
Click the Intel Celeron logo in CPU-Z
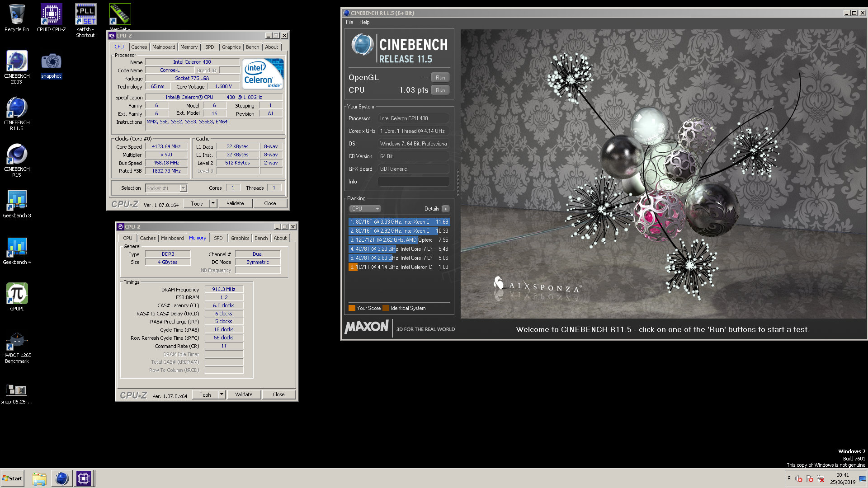[263, 74]
